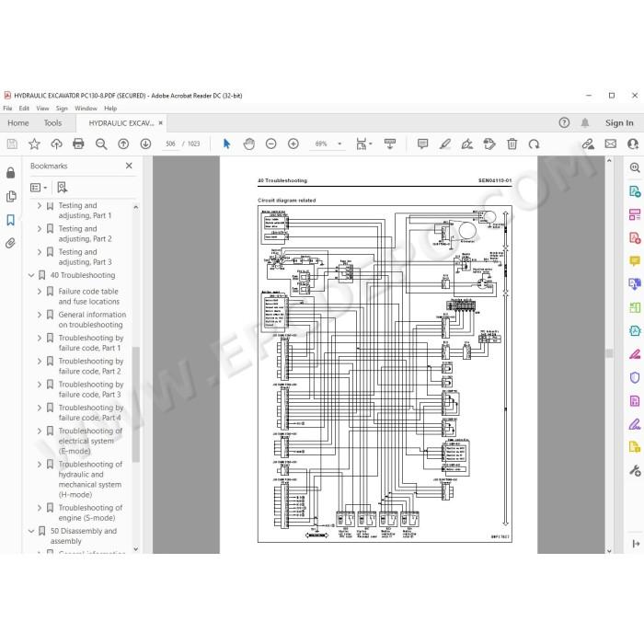
Task: Open bookmark options list dropdown
Action: pos(39,188)
